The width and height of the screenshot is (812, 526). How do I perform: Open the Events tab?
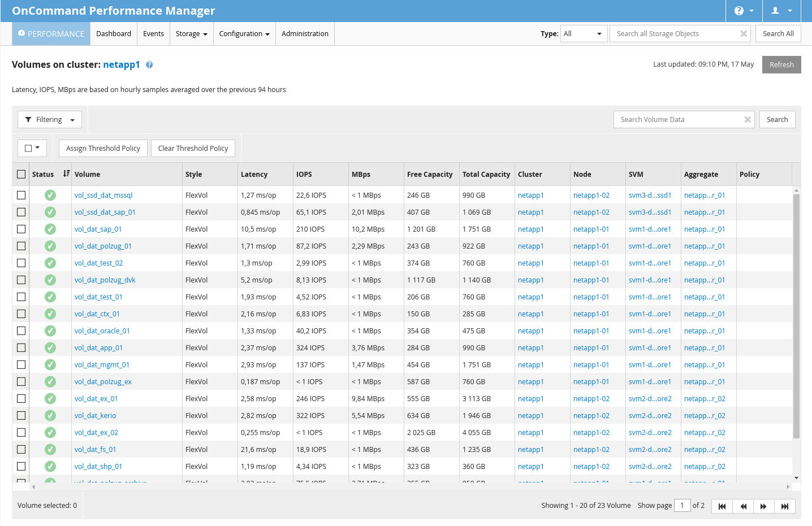[153, 34]
